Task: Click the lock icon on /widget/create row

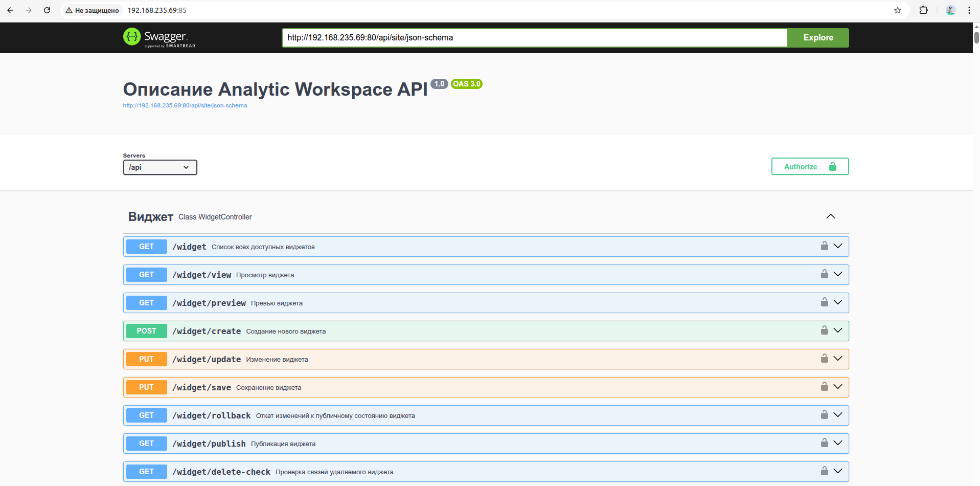Action: coord(824,330)
